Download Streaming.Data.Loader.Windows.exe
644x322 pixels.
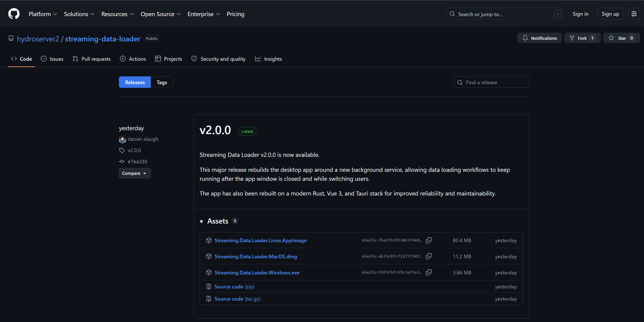tap(257, 273)
